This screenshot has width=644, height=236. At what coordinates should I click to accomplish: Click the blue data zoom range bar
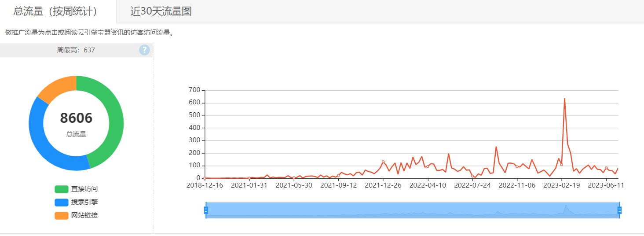click(x=413, y=210)
